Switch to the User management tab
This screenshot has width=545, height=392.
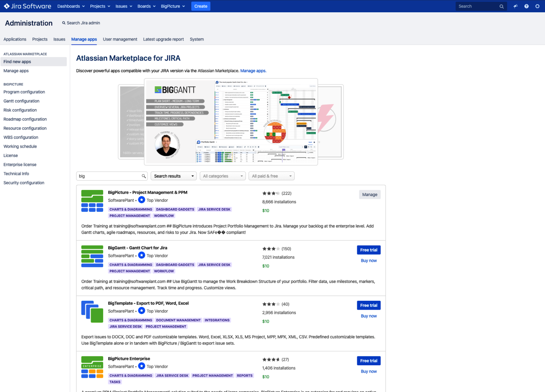120,39
